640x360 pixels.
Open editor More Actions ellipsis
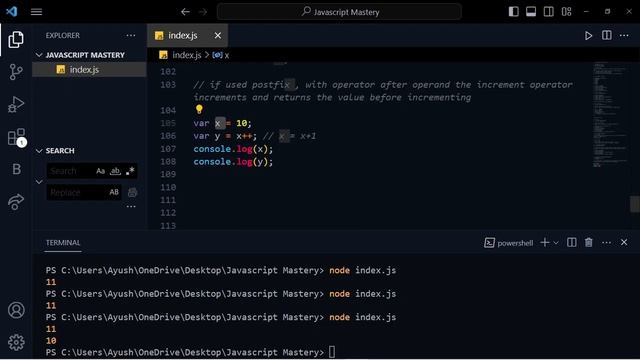[624, 36]
